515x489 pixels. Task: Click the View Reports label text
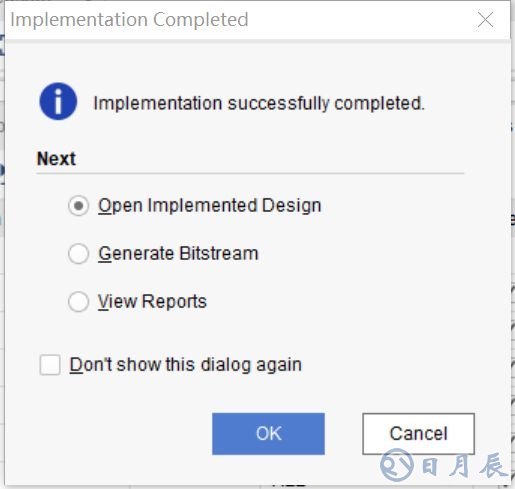[x=152, y=302]
